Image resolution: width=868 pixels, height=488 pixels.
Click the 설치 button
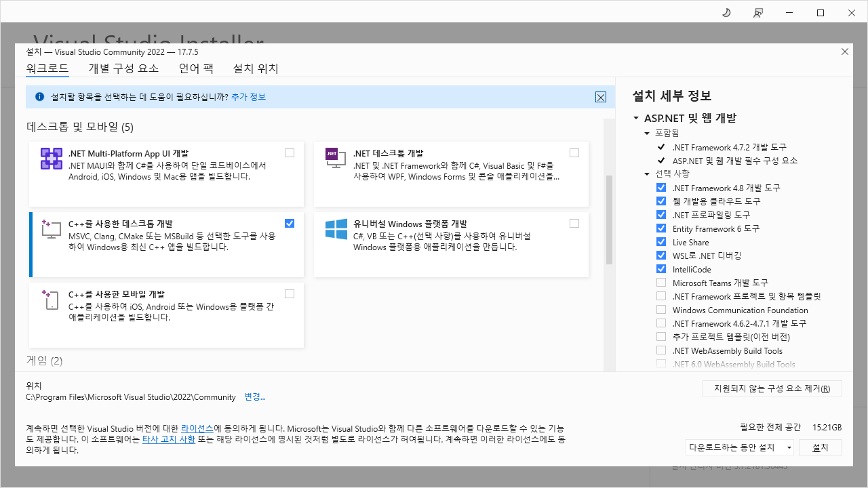coord(821,447)
